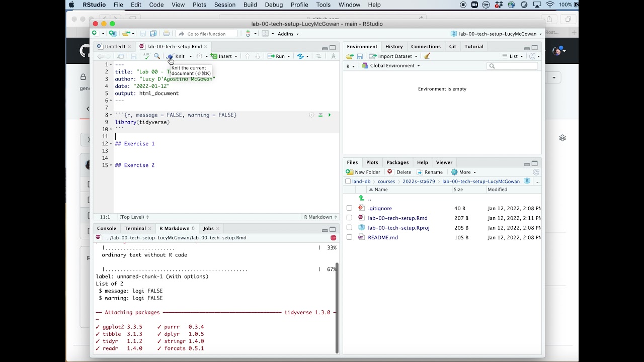Click the spell check ABC icon
Viewport: 644px width, 362px height.
(x=146, y=56)
